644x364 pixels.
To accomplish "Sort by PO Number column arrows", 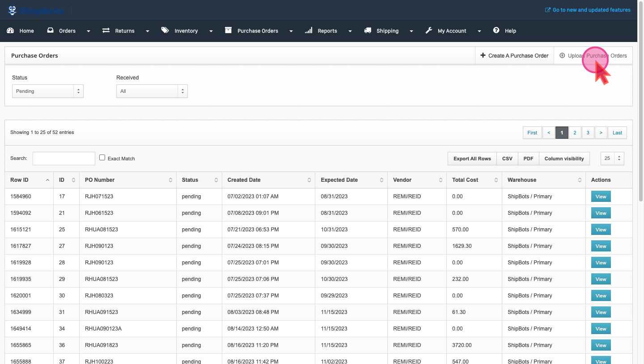I will coord(170,180).
